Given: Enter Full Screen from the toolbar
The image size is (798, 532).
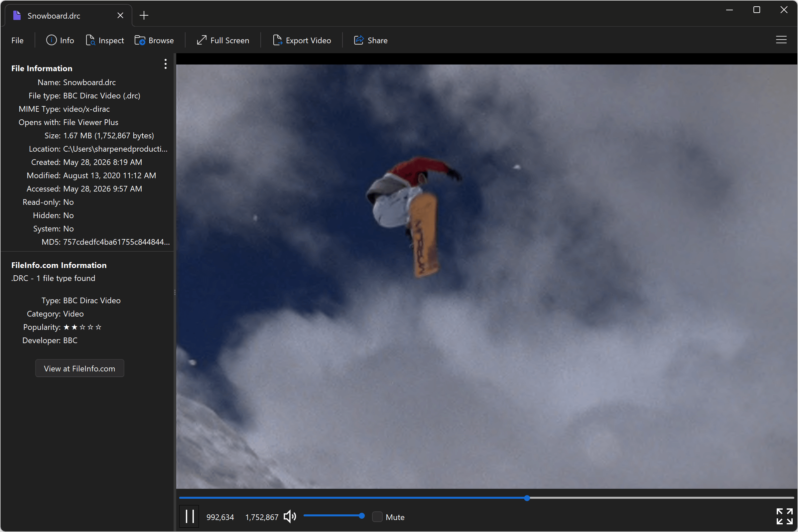Looking at the screenshot, I should [x=223, y=40].
